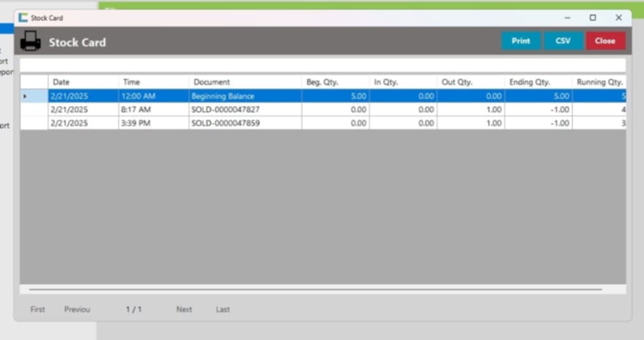
Task: Export the stock card using CSV button
Action: click(x=563, y=41)
